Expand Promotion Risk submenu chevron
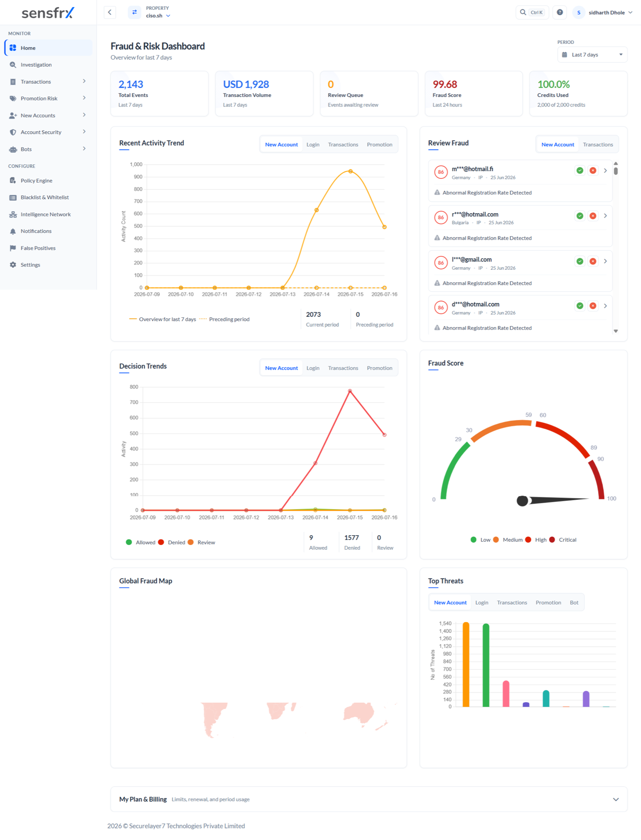The image size is (641, 840). [x=84, y=98]
